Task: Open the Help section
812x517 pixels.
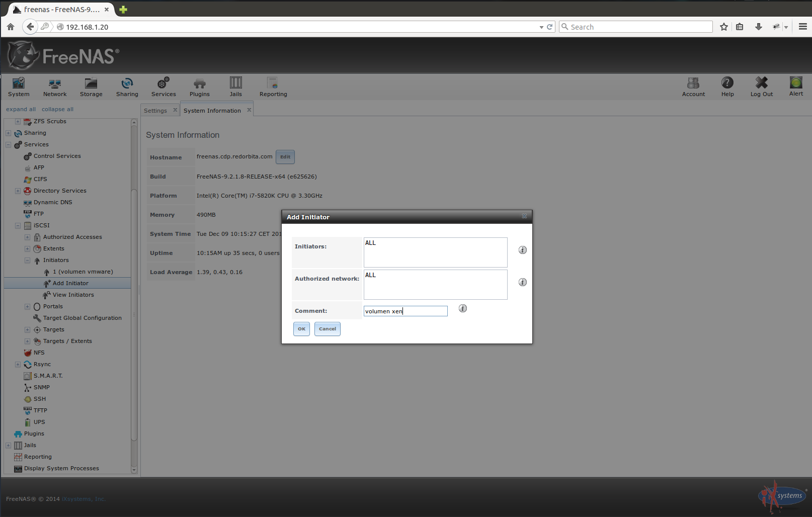Action: click(727, 87)
